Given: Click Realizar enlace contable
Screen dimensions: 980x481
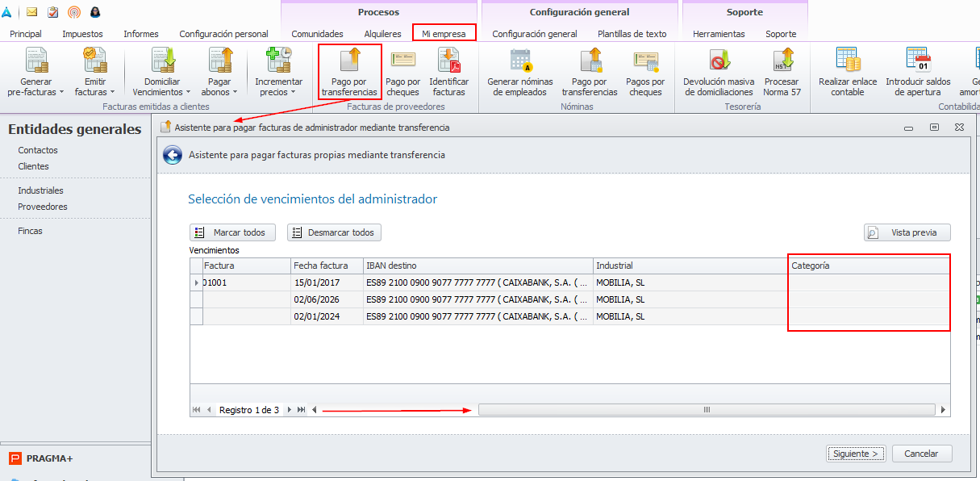Looking at the screenshot, I should 848,73.
